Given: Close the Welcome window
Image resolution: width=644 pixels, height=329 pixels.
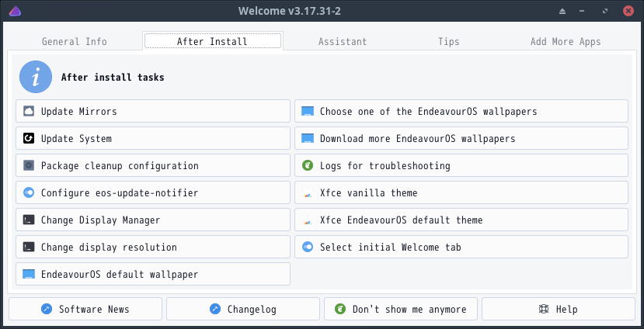Looking at the screenshot, I should [628, 11].
